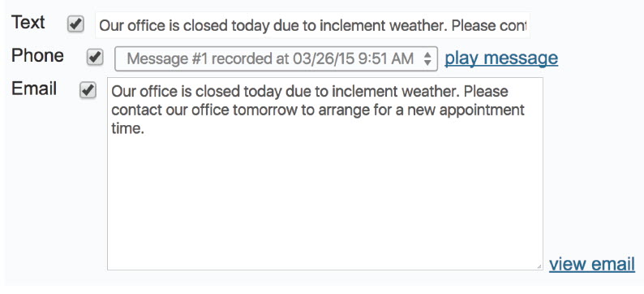Uncheck the Text message checkbox
This screenshot has width=644, height=294.
(76, 24)
